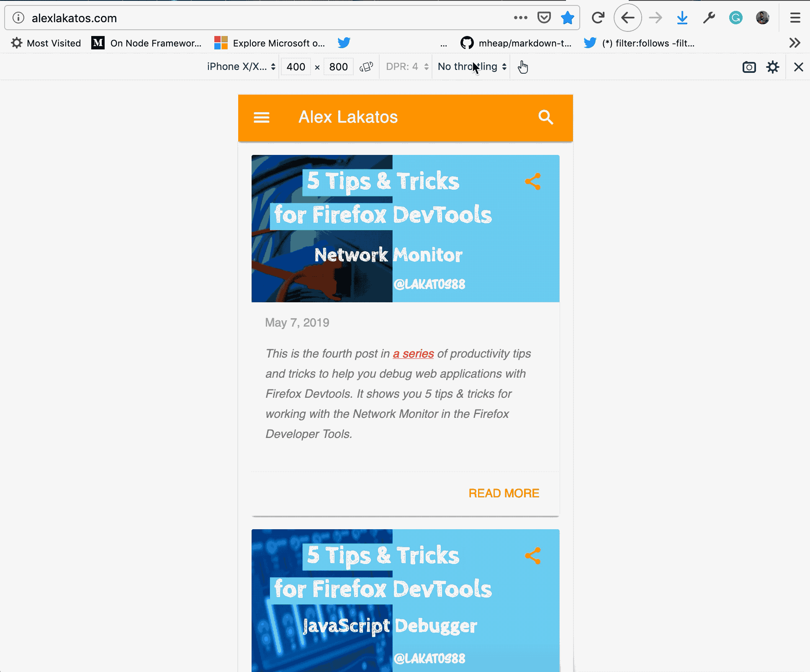Click the 'a series' hyperlink in post text
The height and width of the screenshot is (672, 810).
tap(413, 353)
